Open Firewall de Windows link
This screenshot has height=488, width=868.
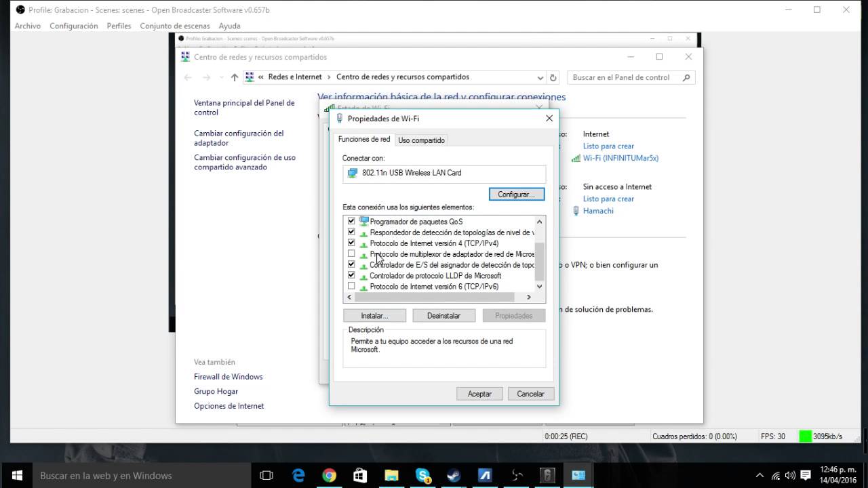coord(228,377)
